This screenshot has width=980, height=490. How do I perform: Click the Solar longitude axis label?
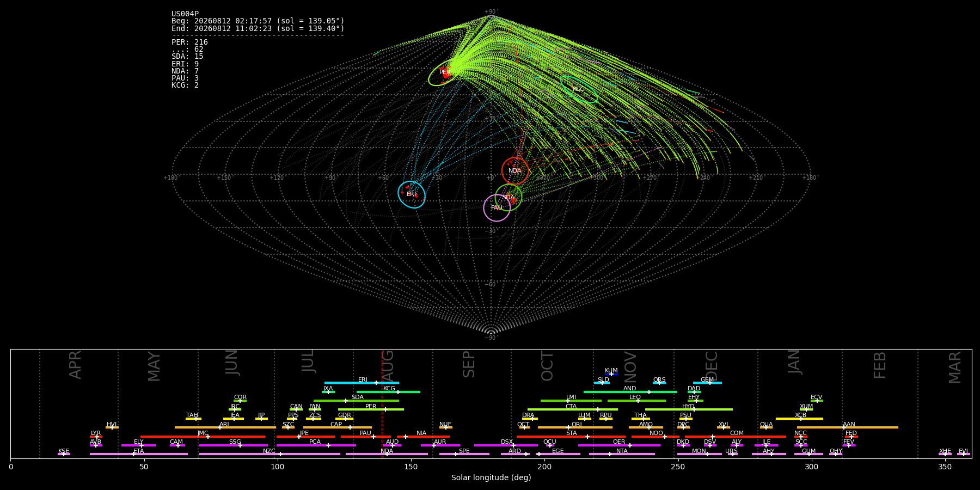point(491,477)
